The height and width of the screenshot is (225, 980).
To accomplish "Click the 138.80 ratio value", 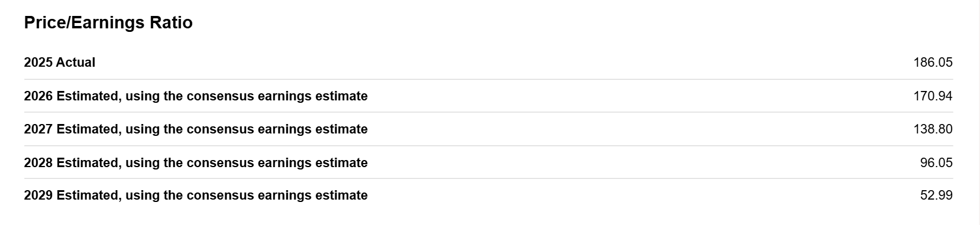I will pyautogui.click(x=933, y=129).
